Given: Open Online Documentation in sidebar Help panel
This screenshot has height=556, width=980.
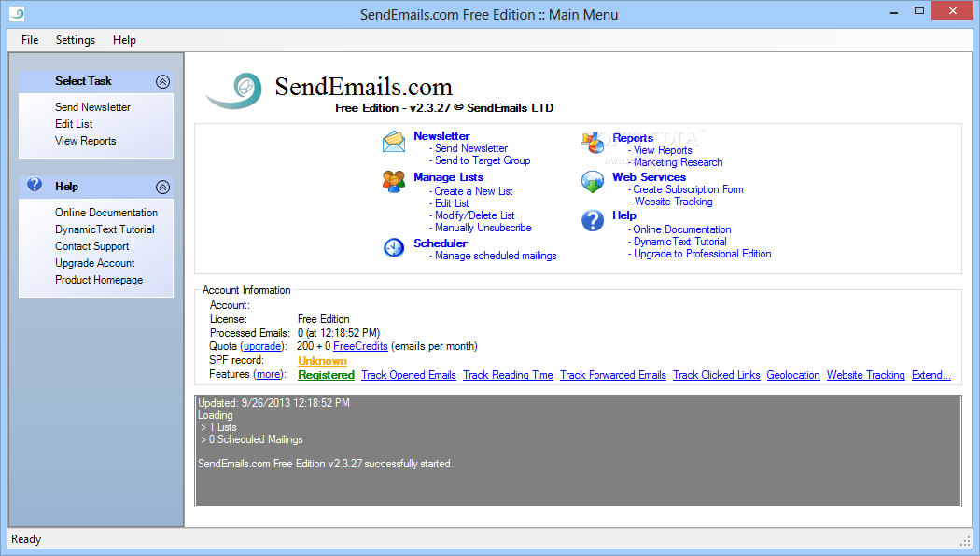Looking at the screenshot, I should coord(106,213).
